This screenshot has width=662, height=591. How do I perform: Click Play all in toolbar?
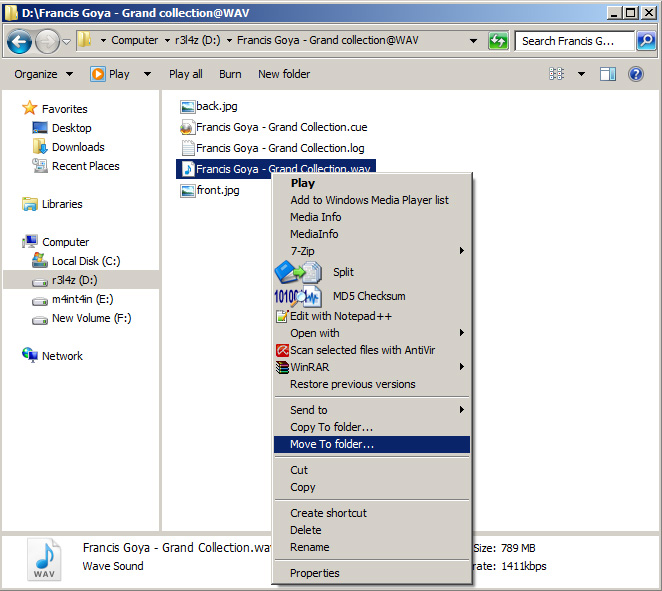185,74
